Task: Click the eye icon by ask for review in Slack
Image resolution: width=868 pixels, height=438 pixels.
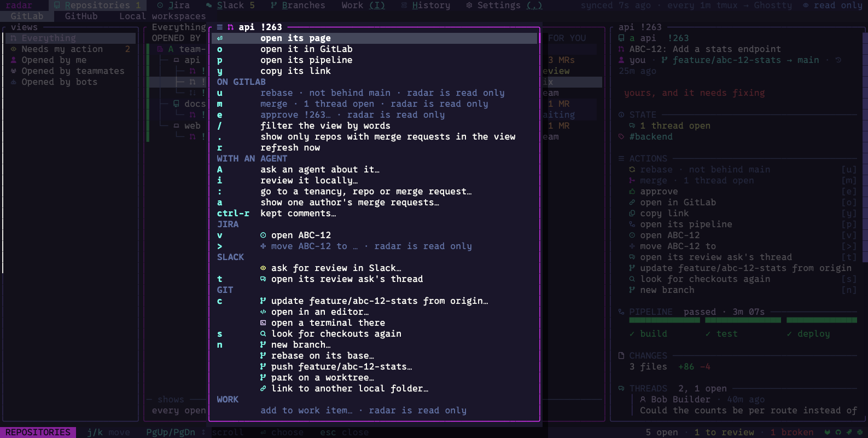Action: click(263, 268)
